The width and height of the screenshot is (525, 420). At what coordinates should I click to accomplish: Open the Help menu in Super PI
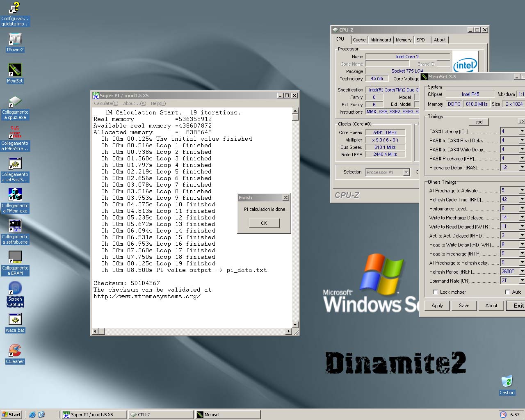(x=158, y=103)
